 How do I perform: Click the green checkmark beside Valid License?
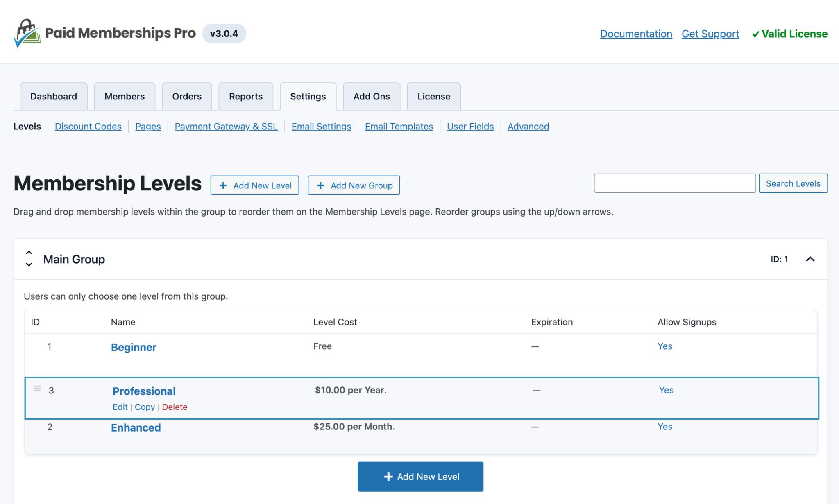(x=757, y=34)
